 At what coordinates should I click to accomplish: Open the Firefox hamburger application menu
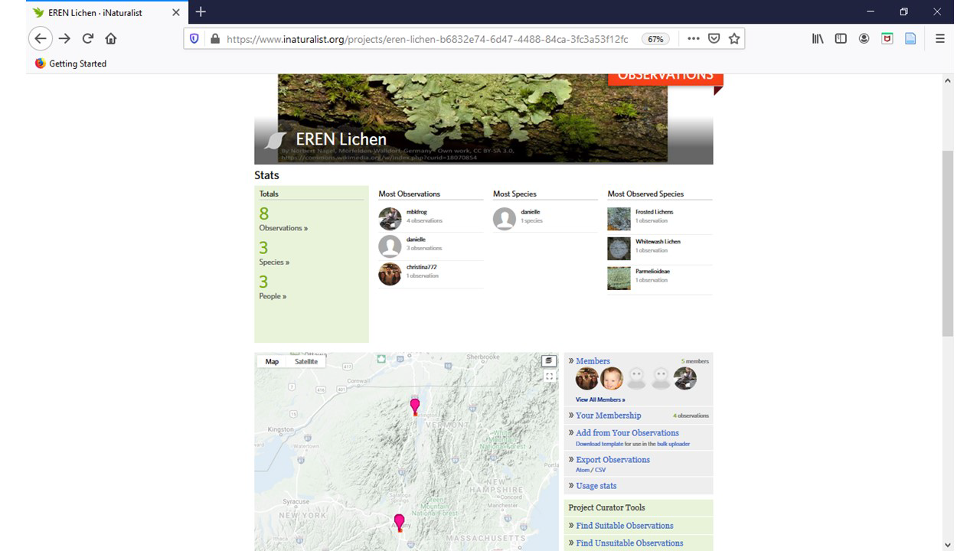[x=939, y=38]
